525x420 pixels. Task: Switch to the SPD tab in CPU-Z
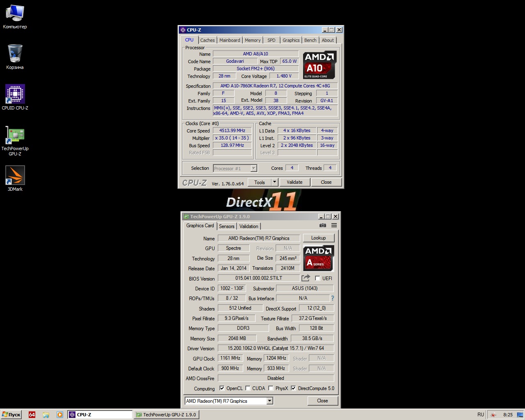(x=272, y=40)
